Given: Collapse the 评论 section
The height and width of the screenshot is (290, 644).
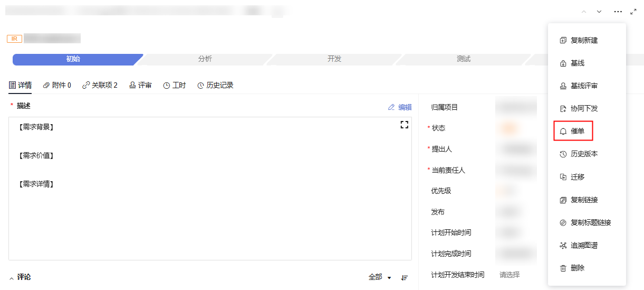Looking at the screenshot, I should [12, 278].
